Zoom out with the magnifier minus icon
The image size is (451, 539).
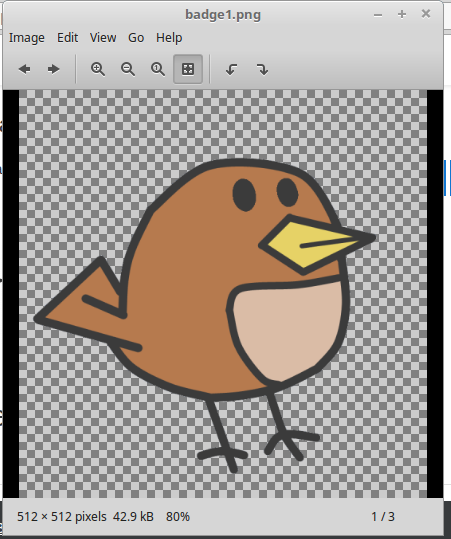(x=128, y=69)
